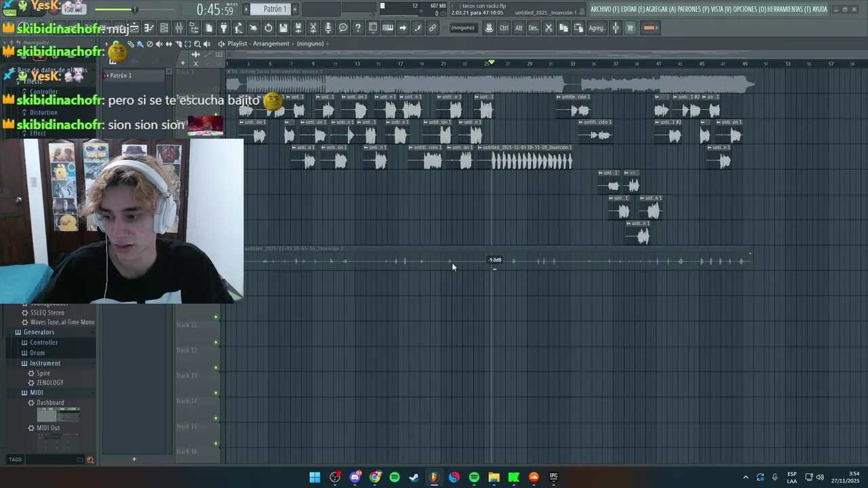868x488 pixels.
Task: Click the paste clipboard icon
Action: 578,28
